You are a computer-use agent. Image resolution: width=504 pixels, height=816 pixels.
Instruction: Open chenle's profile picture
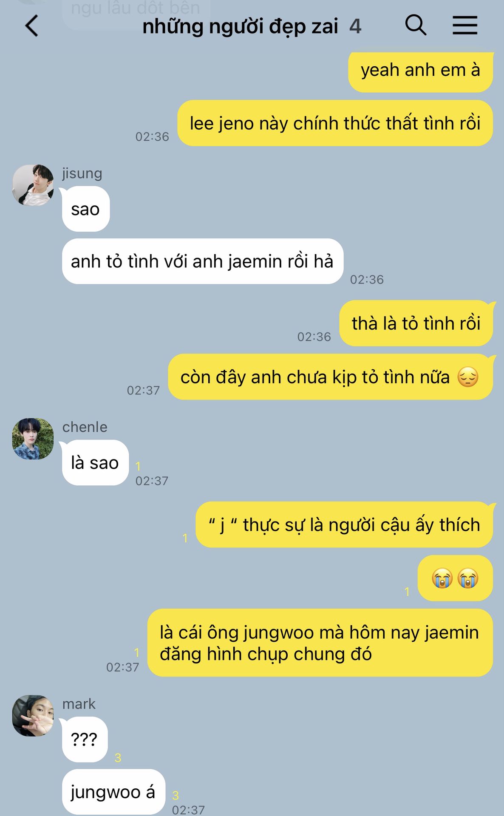33,439
